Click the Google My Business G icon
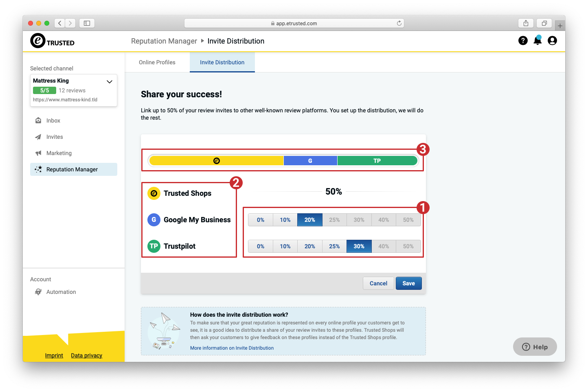Image resolution: width=588 pixels, height=392 pixels. coord(154,220)
